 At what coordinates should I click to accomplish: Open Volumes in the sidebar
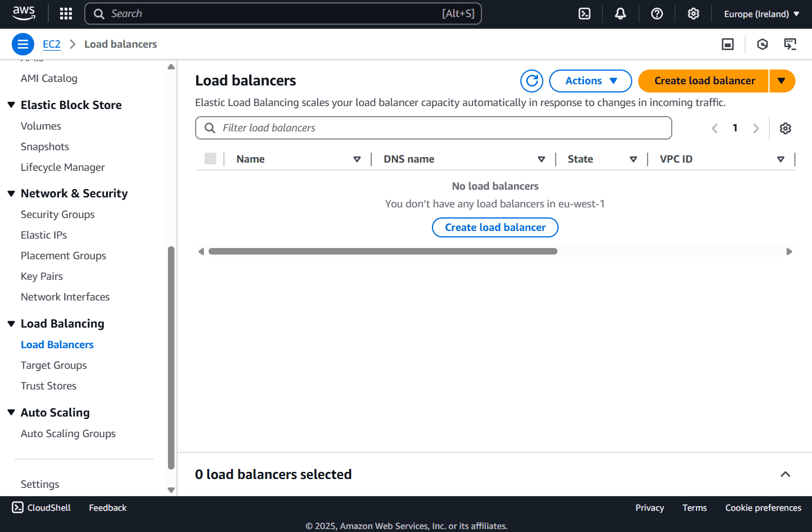point(41,126)
